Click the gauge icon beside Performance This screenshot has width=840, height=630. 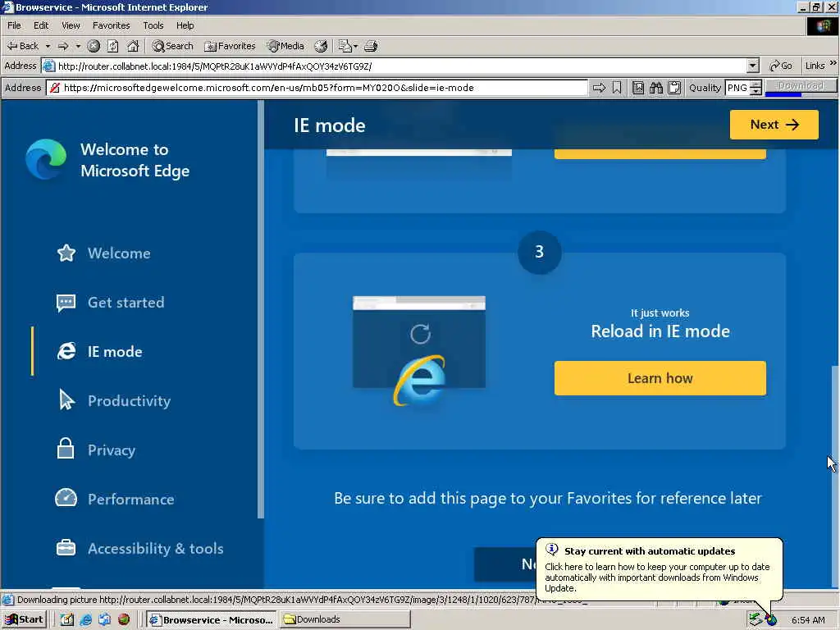pos(66,498)
